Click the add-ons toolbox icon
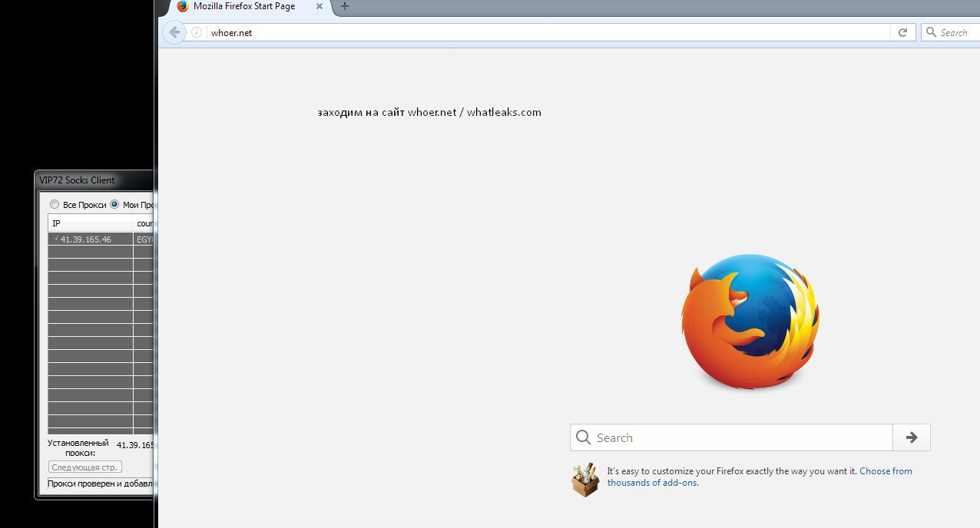Image resolution: width=980 pixels, height=528 pixels. (585, 480)
